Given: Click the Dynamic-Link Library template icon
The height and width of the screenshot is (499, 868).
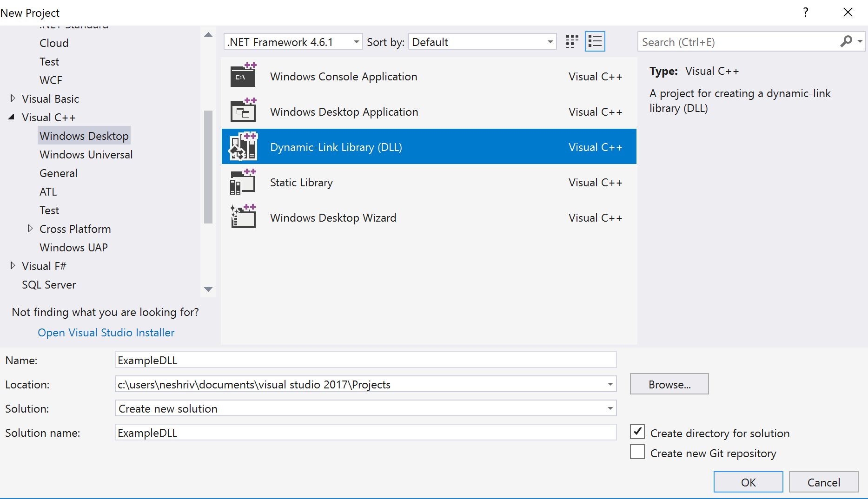Looking at the screenshot, I should [243, 147].
